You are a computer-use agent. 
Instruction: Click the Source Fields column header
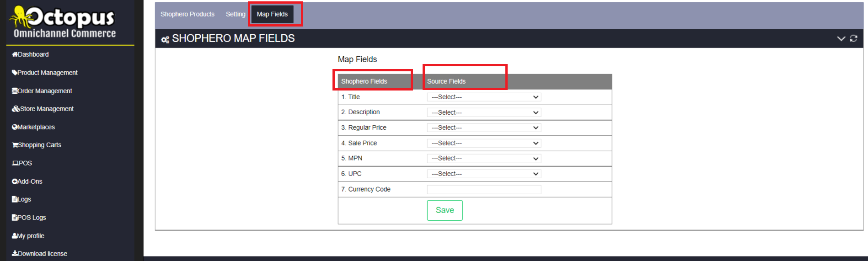click(446, 81)
